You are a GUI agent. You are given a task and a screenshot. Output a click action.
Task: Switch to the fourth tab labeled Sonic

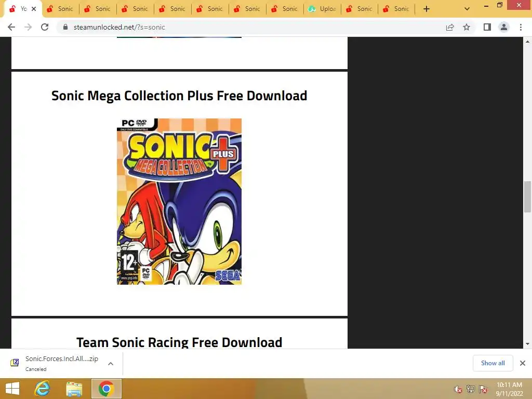point(135,9)
